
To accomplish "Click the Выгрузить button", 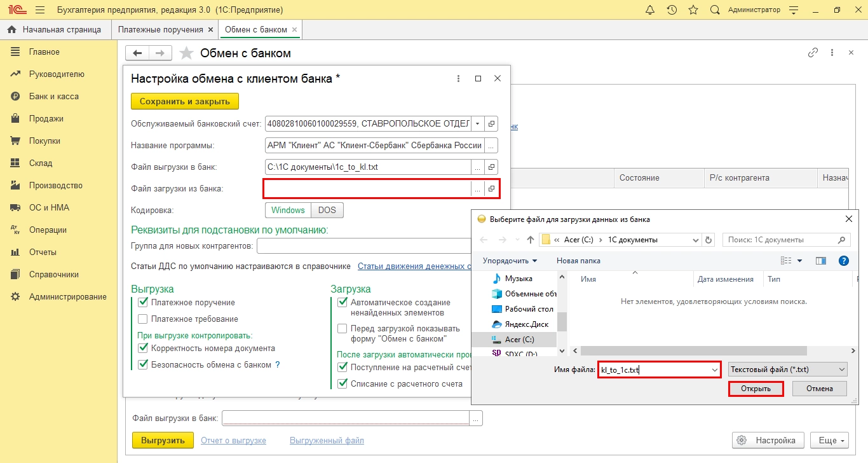I will [163, 440].
